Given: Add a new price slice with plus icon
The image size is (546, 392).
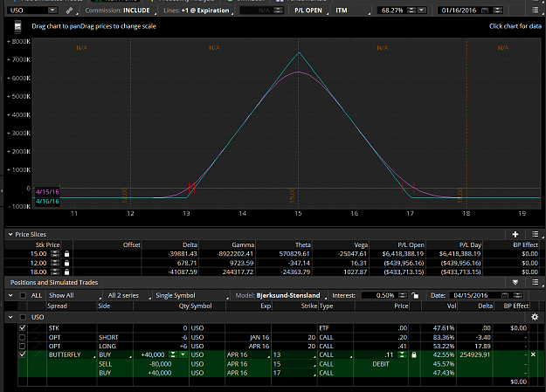Looking at the screenshot, I should tap(515, 234).
